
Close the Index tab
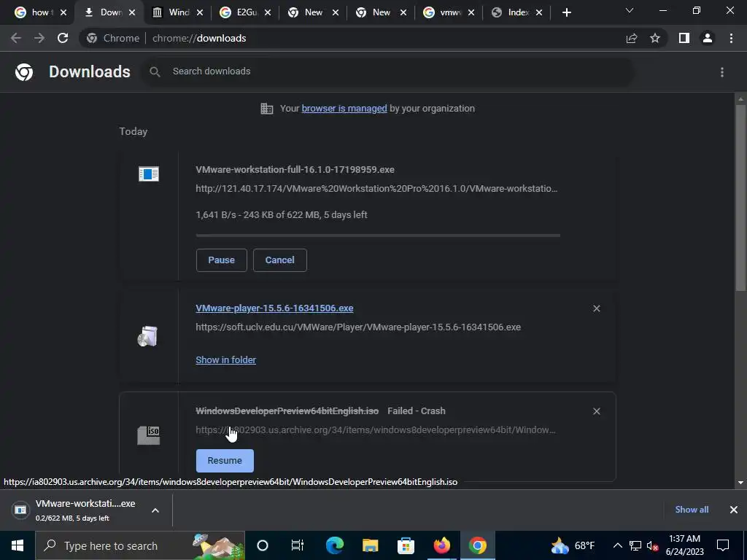tap(539, 13)
